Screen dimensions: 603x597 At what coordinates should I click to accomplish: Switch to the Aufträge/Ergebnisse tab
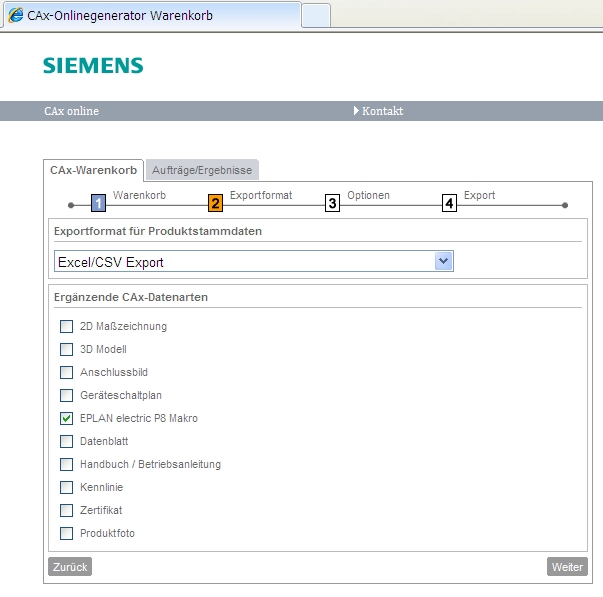point(202,170)
